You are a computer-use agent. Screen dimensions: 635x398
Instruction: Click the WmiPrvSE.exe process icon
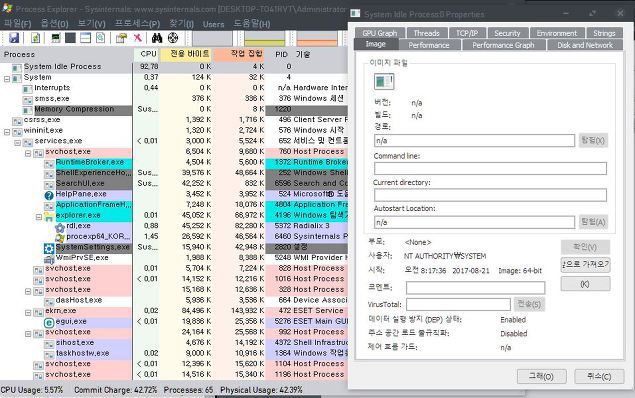[x=49, y=259]
